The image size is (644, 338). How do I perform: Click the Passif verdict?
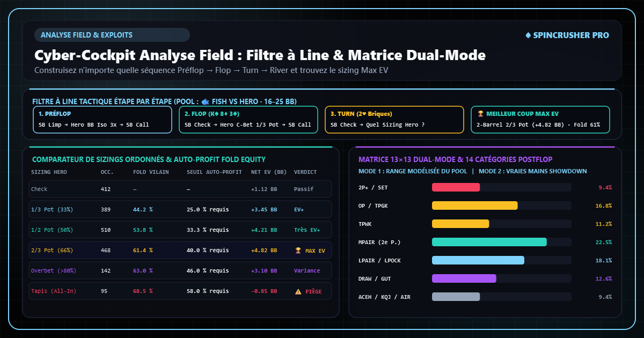coord(304,189)
